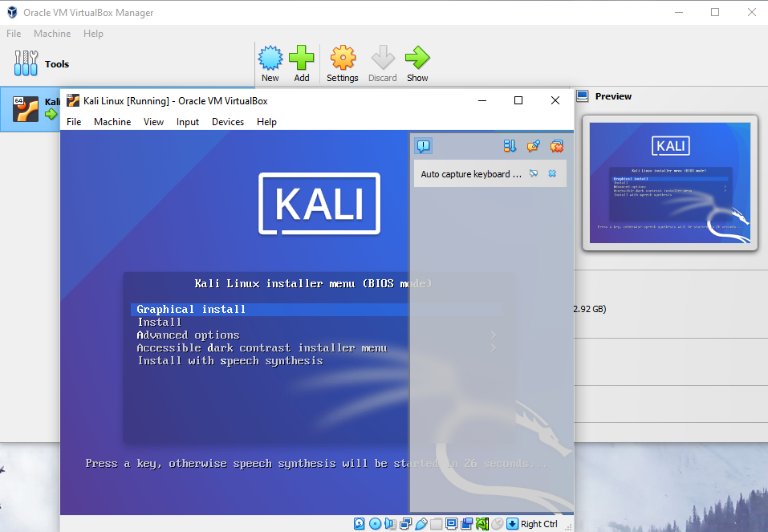Click the keyboard capture arrow icon
The height and width of the screenshot is (532, 768).
512,524
